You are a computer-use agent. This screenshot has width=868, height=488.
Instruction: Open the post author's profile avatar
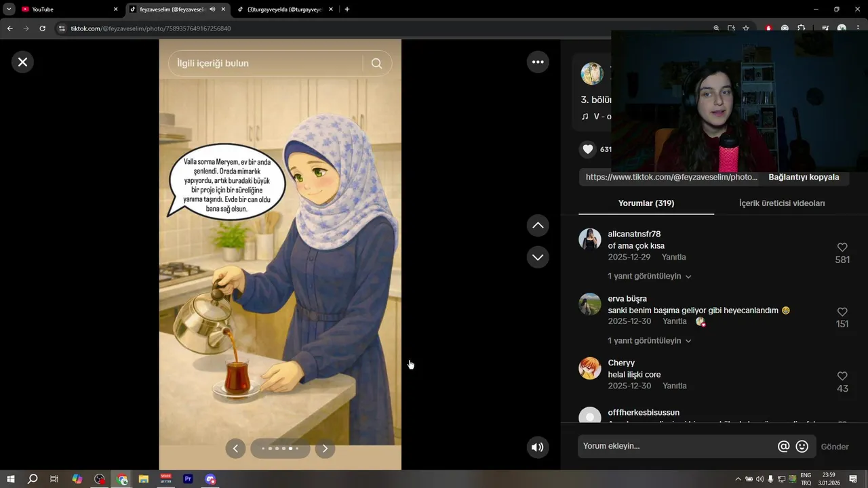coord(592,74)
